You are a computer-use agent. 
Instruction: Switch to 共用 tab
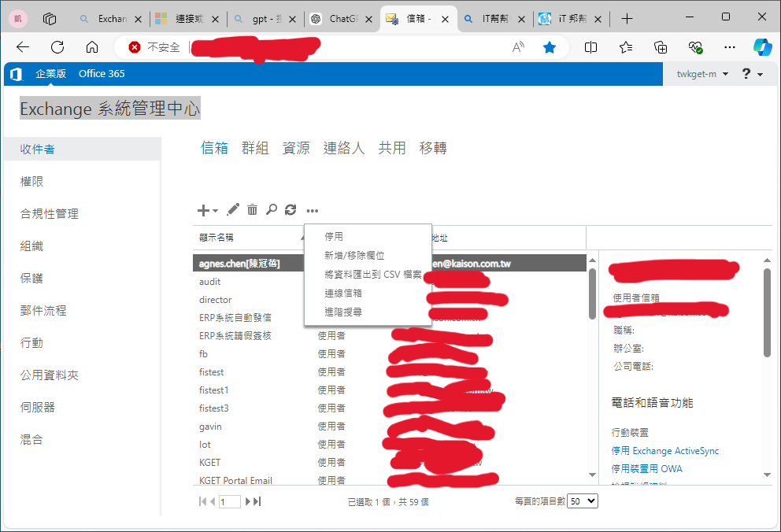[x=391, y=148]
